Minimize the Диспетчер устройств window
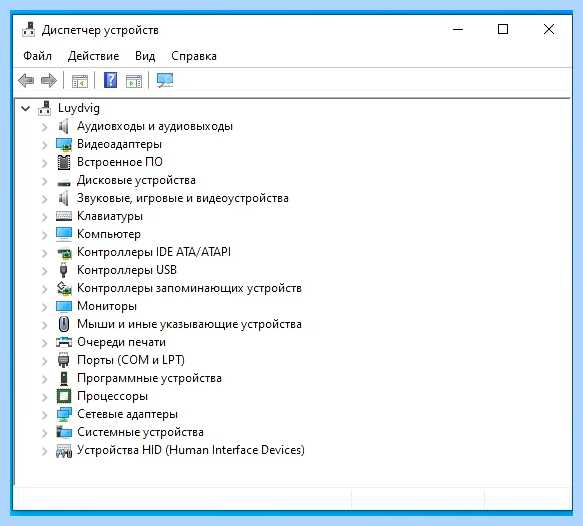 tap(458, 29)
